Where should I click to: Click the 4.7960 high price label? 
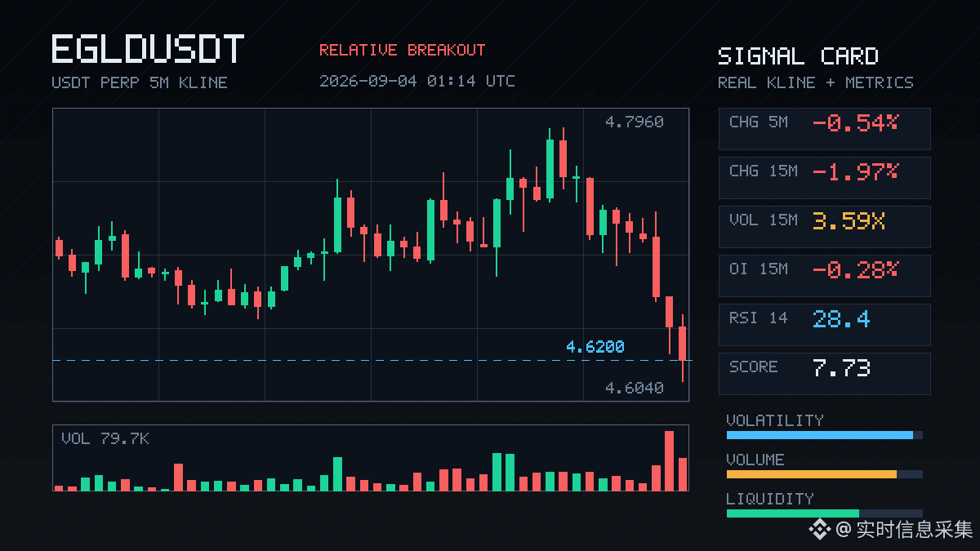click(635, 122)
